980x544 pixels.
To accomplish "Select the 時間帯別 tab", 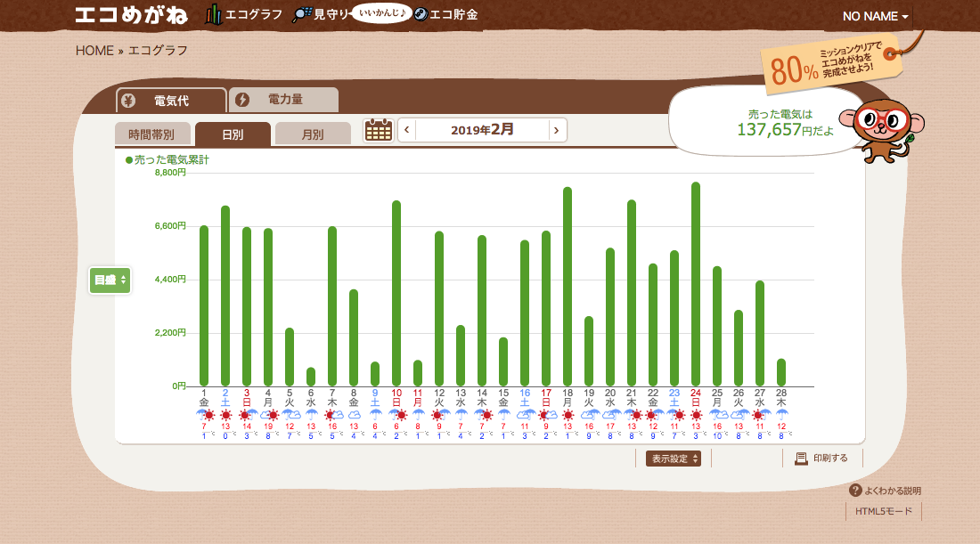I will click(152, 134).
